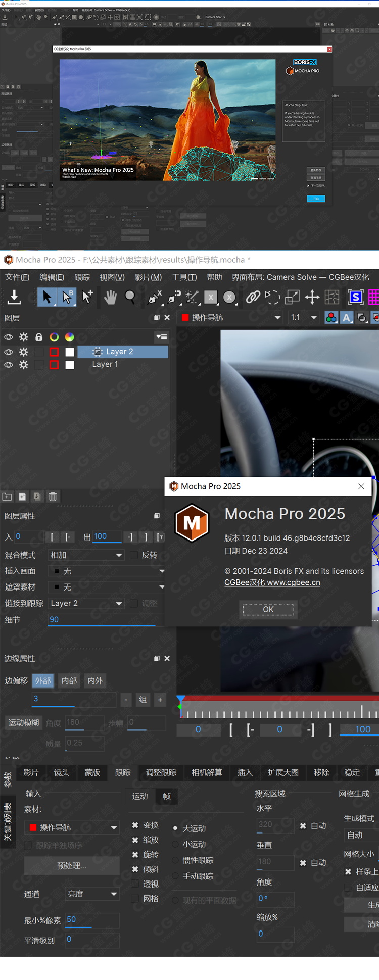Image resolution: width=379 pixels, height=980 pixels.
Task: Open the 通道 亮度 dropdown
Action: coord(92,894)
